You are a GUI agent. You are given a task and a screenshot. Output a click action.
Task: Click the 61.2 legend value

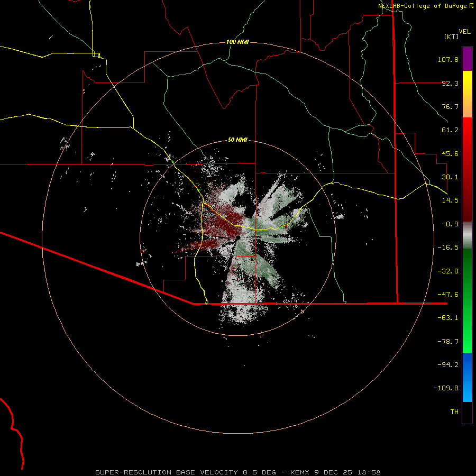coord(450,130)
